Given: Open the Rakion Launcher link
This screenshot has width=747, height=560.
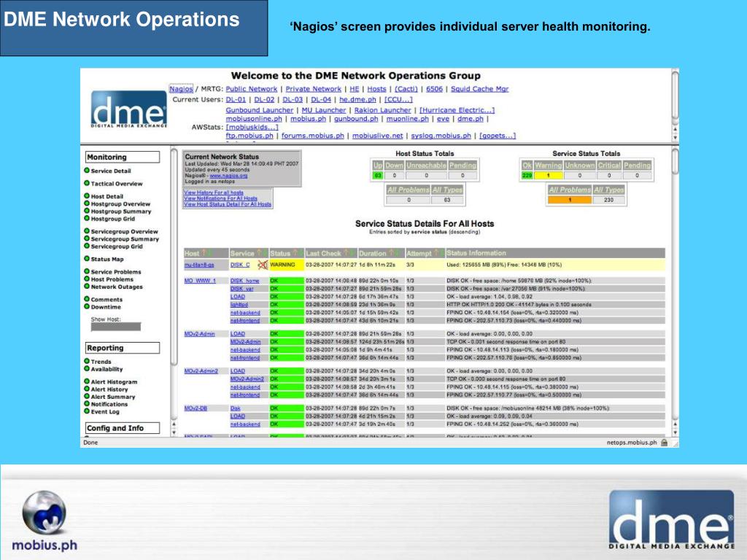Looking at the screenshot, I should point(382,110).
